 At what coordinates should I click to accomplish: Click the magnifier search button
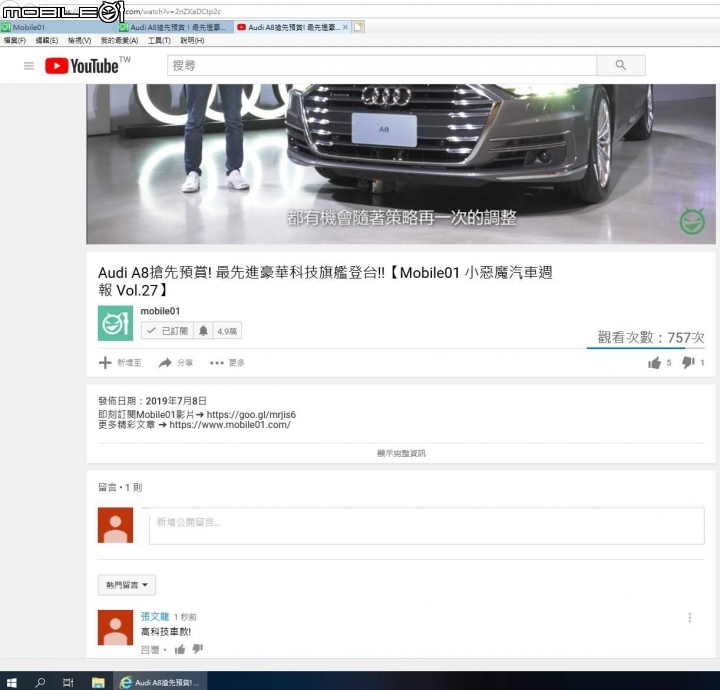(x=621, y=65)
